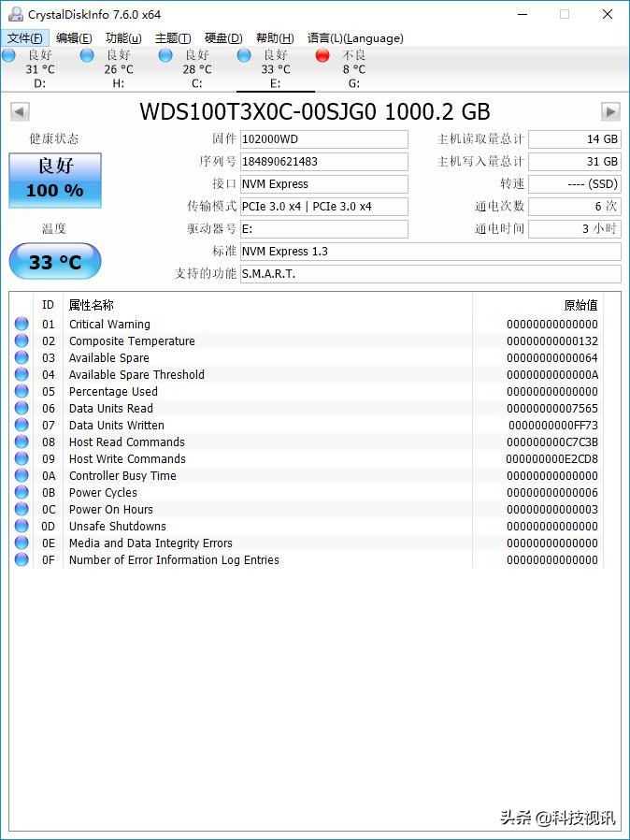Click the status orb for Host Read Commands

(x=21, y=442)
